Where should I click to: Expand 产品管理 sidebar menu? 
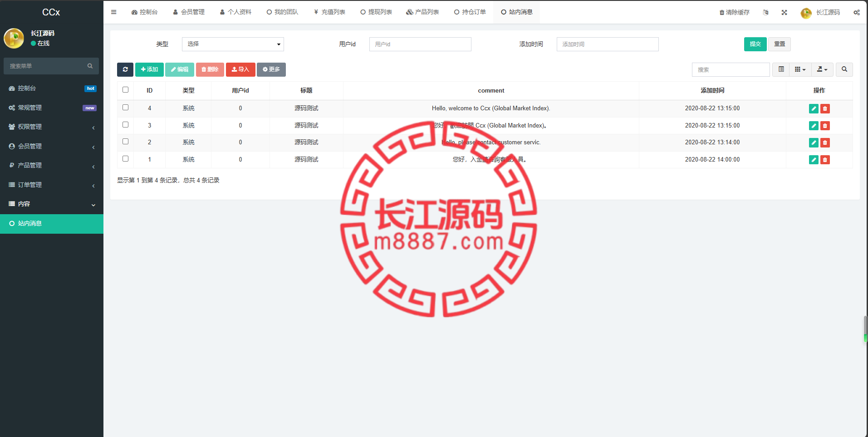(52, 166)
